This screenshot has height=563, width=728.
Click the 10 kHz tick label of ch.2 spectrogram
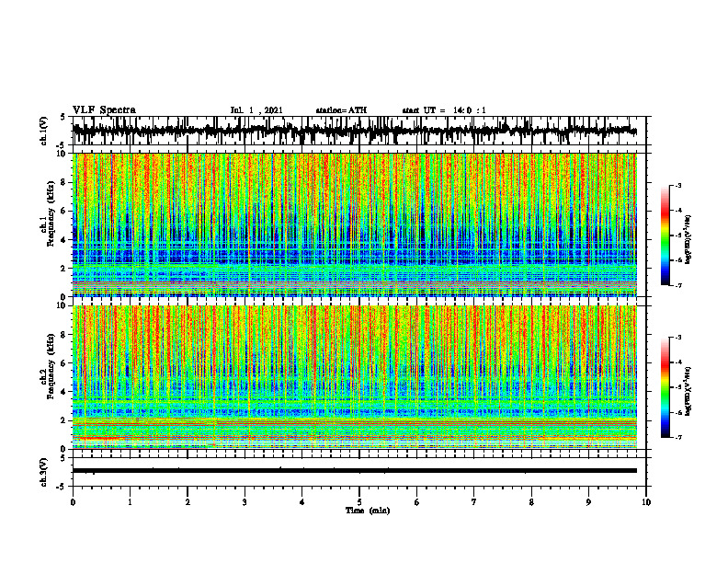tap(62, 305)
